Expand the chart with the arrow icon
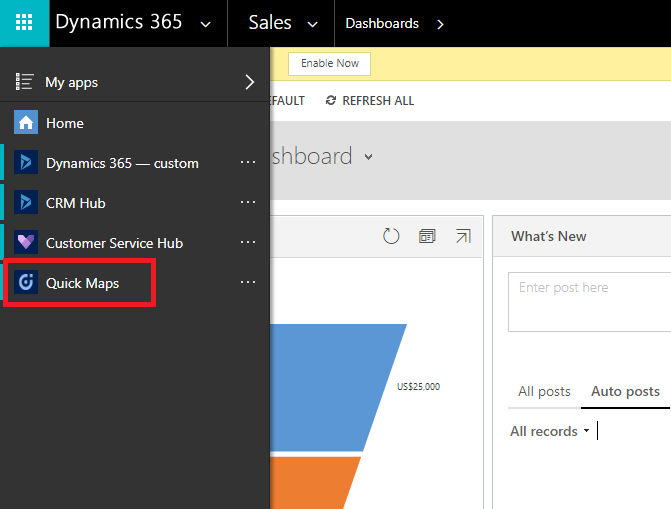This screenshot has width=671, height=509. tap(463, 236)
